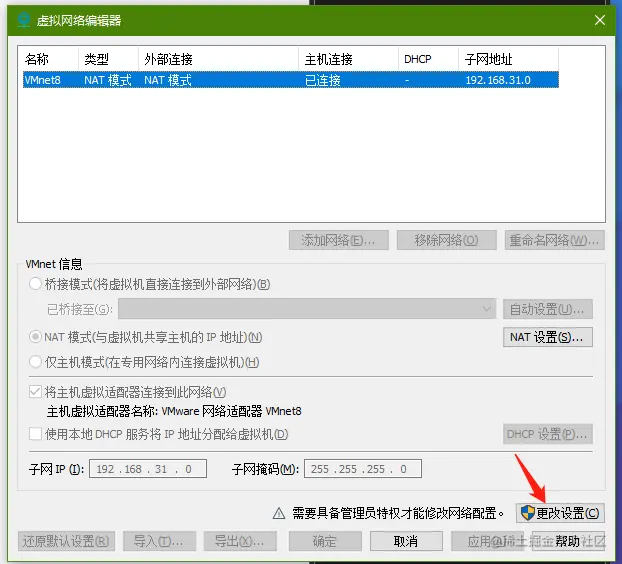Open the 已桥接至 dropdown list
The image size is (622, 564).
(x=307, y=309)
